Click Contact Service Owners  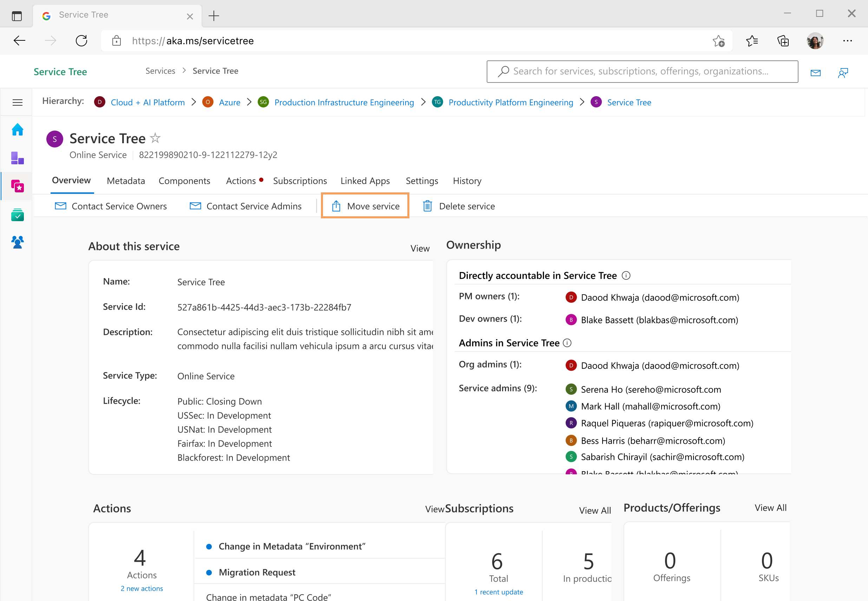point(111,206)
